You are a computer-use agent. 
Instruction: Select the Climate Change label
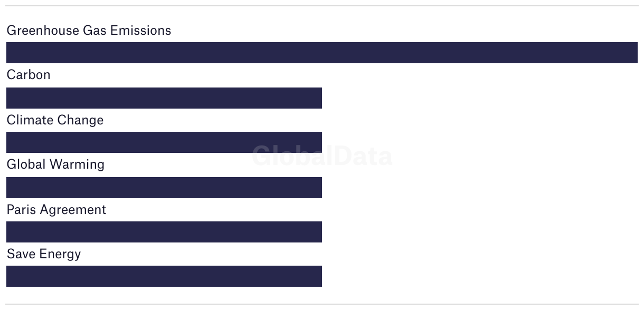55,120
